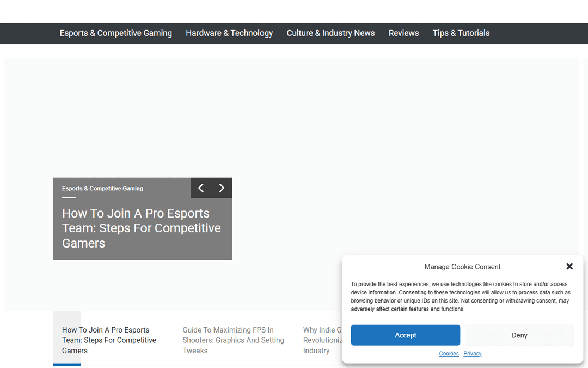This screenshot has height=368, width=588.
Task: Select slider tab Guide To Maximizing FPS In Shooters
Action: coord(233,340)
